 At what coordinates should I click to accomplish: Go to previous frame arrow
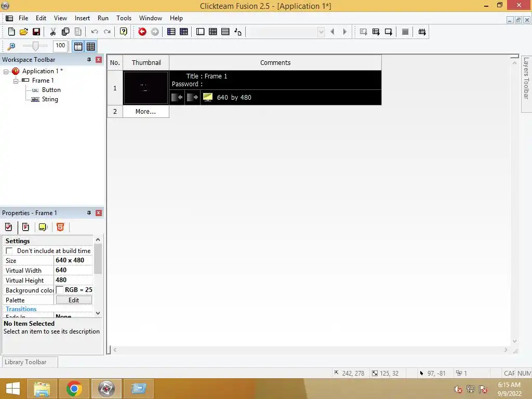pyautogui.click(x=332, y=32)
